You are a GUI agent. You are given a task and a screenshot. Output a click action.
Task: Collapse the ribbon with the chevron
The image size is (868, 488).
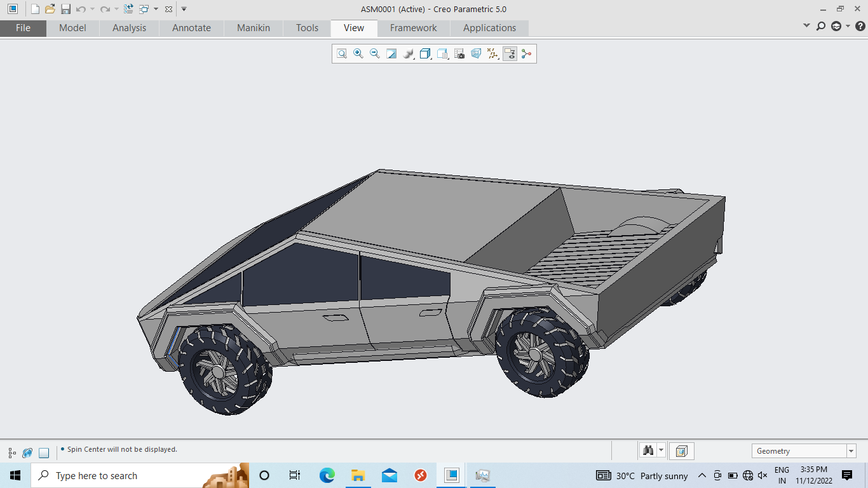[x=806, y=26]
